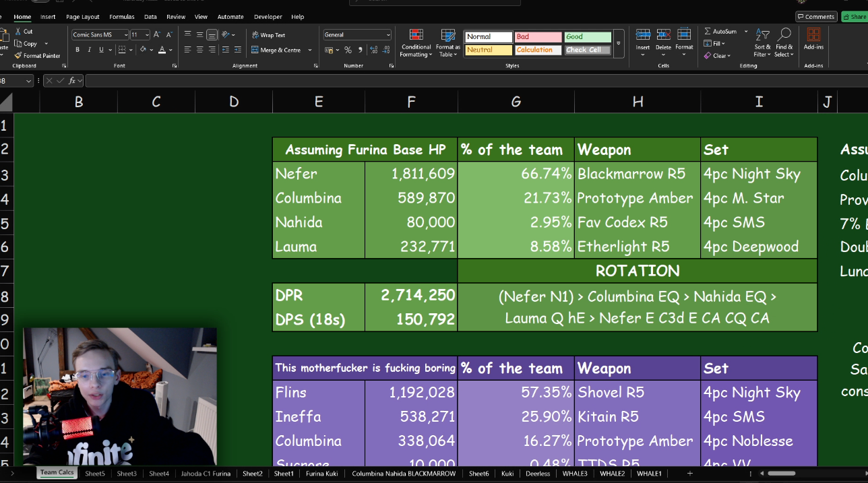
Task: Switch to the Formulas ribbon tab
Action: (x=122, y=17)
